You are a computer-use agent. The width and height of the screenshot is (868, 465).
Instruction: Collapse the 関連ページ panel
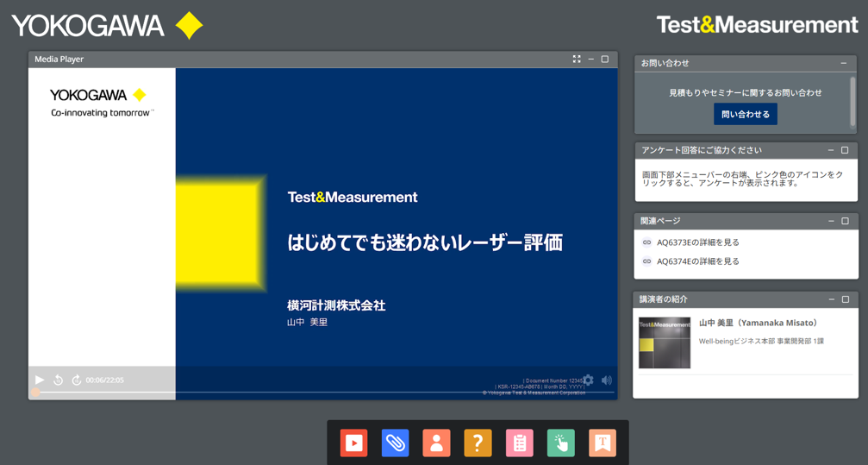(831, 221)
